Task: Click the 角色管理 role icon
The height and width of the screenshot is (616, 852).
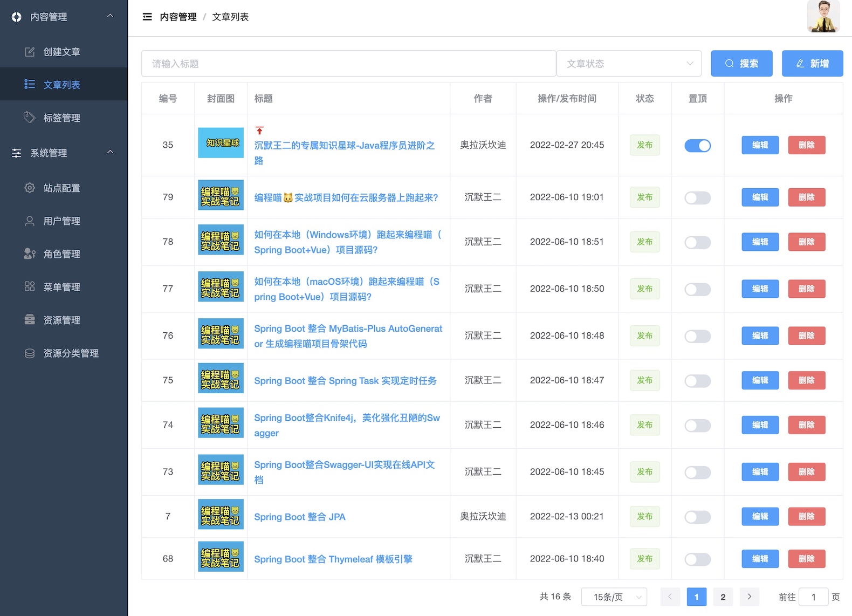Action: (x=30, y=254)
